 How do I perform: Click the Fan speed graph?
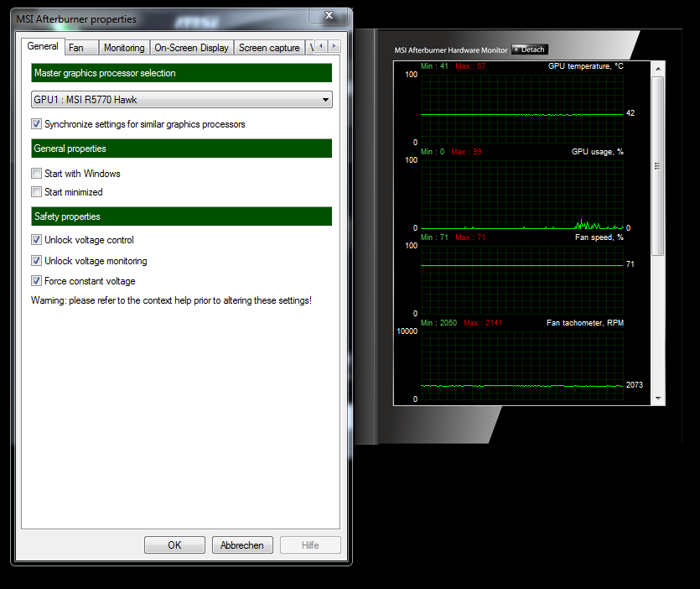tap(522, 279)
